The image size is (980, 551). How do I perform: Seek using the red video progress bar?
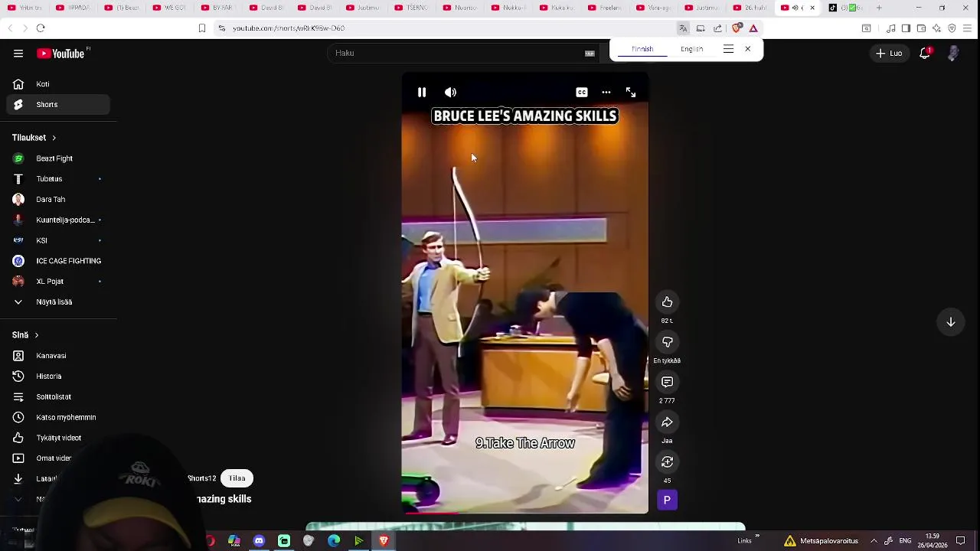click(x=524, y=513)
